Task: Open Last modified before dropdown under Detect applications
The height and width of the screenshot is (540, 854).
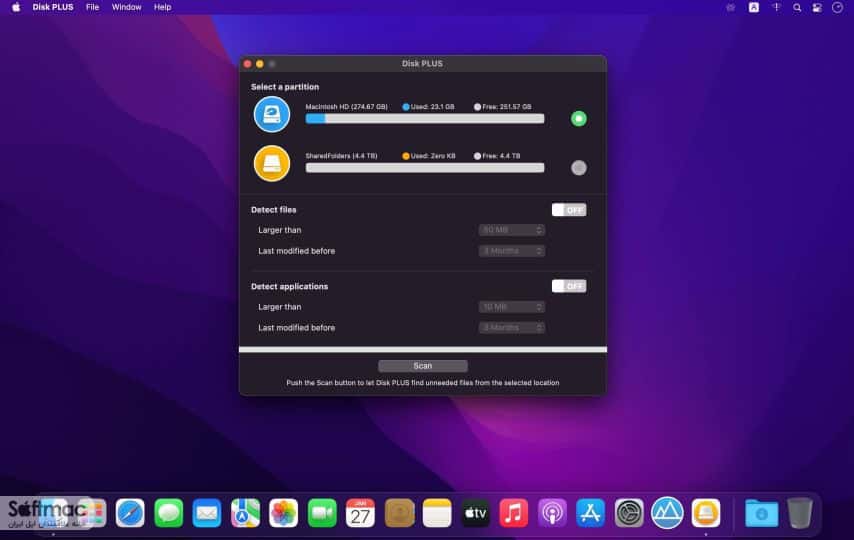Action: coord(511,327)
